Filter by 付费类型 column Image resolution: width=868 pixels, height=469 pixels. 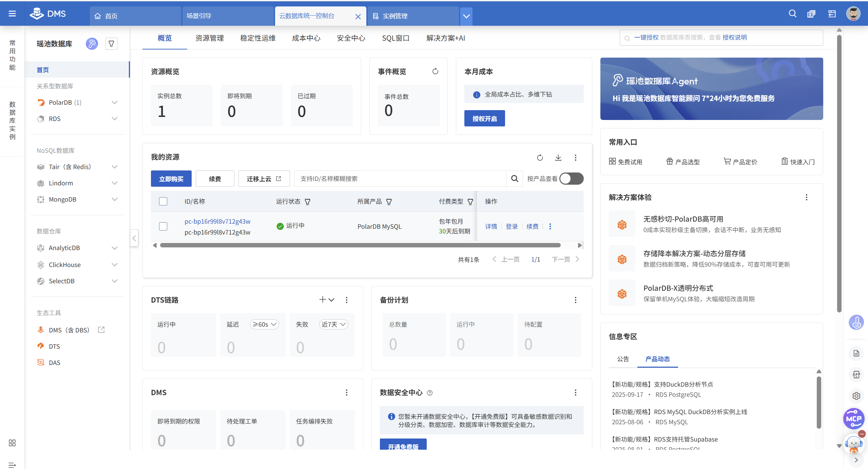pyautogui.click(x=470, y=202)
